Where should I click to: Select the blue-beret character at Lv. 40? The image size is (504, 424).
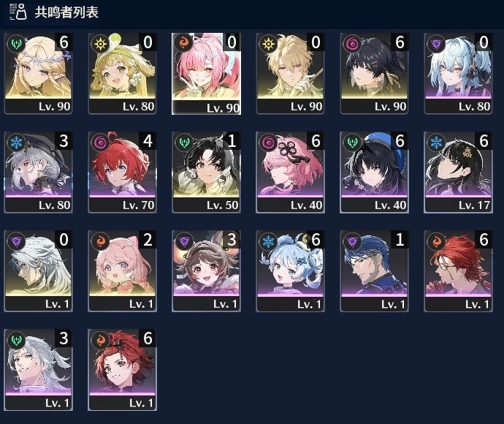374,172
